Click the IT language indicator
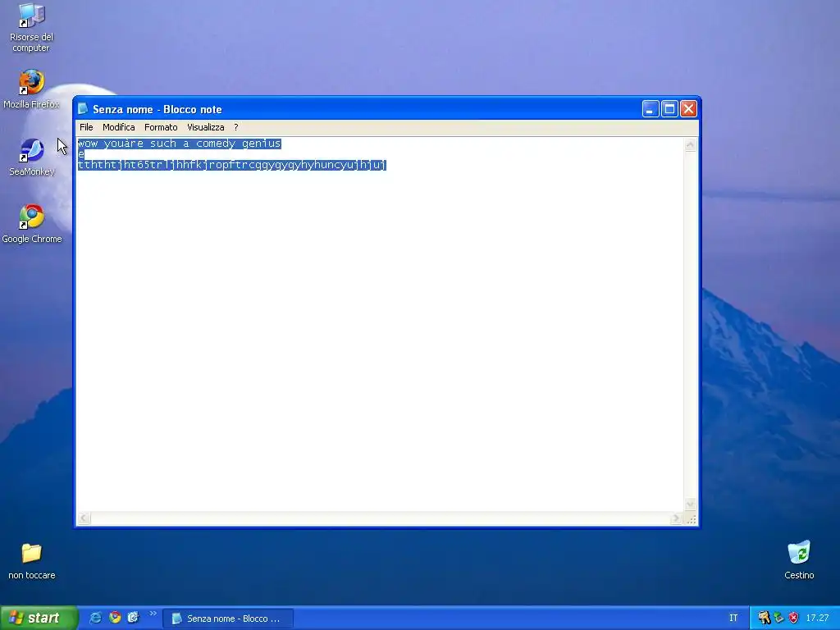Viewport: 840px width, 630px height. coord(733,618)
